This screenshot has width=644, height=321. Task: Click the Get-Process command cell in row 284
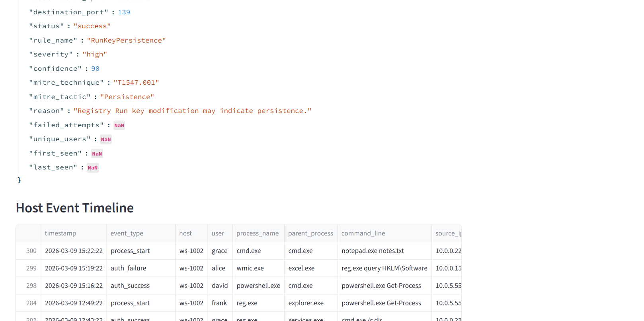384,303
